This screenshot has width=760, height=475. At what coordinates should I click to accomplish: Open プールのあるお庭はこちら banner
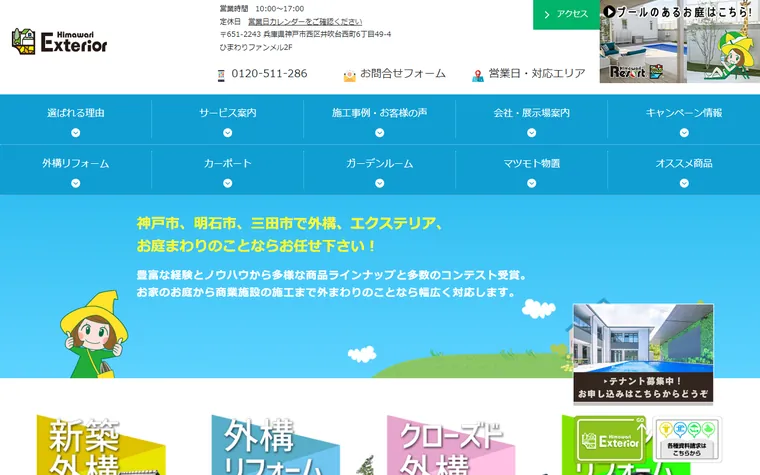tap(680, 41)
